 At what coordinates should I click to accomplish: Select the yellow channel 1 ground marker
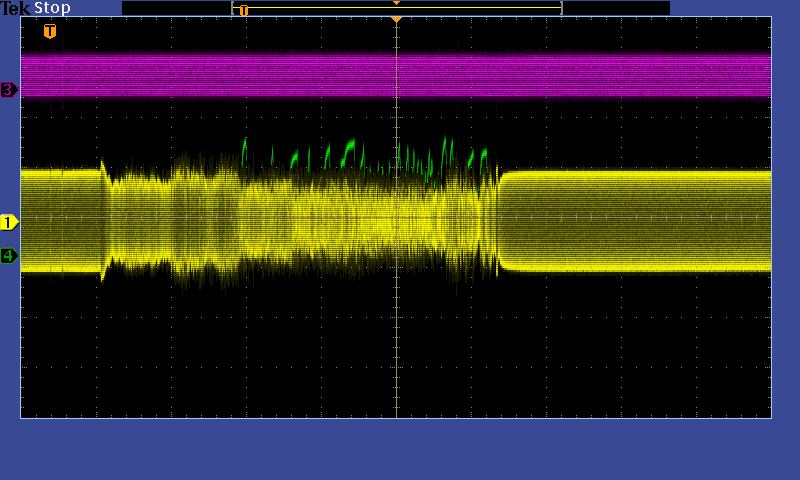click(x=9, y=222)
